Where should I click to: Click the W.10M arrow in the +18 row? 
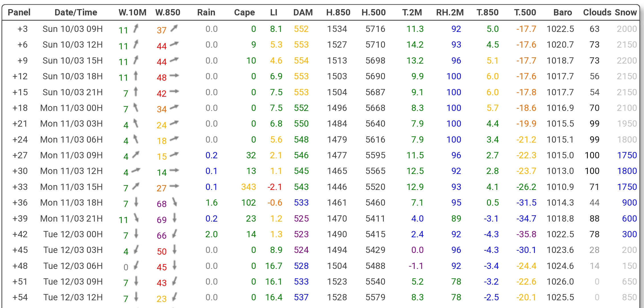coord(136,108)
